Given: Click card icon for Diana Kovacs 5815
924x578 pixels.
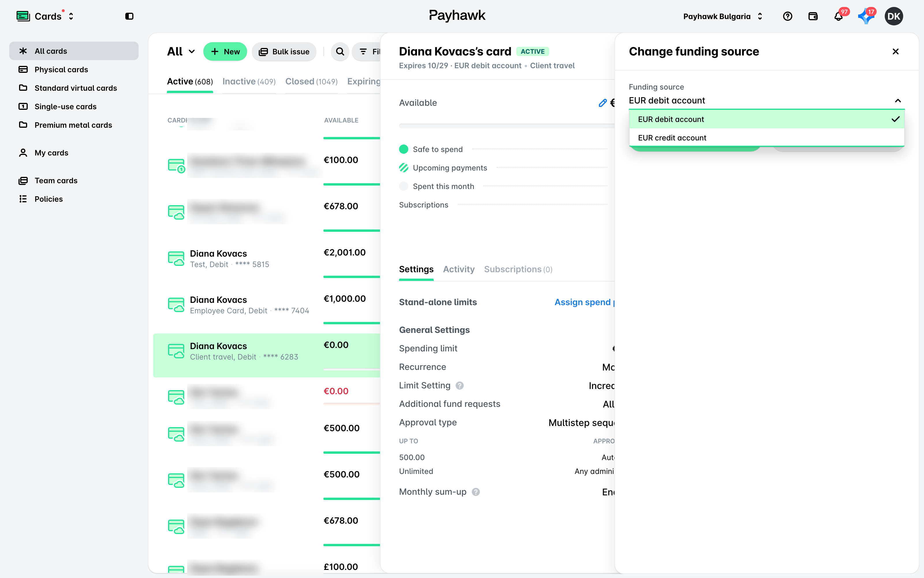Looking at the screenshot, I should (176, 259).
